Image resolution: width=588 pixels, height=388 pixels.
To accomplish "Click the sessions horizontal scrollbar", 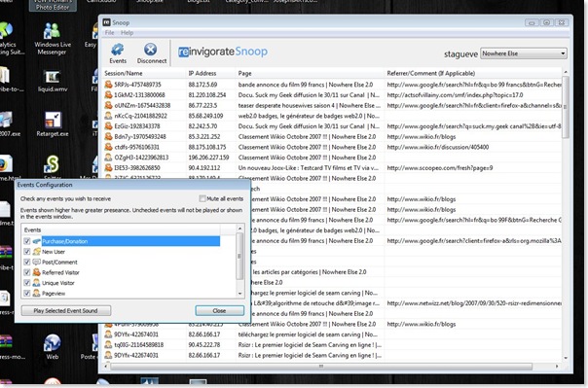I will [321, 367].
